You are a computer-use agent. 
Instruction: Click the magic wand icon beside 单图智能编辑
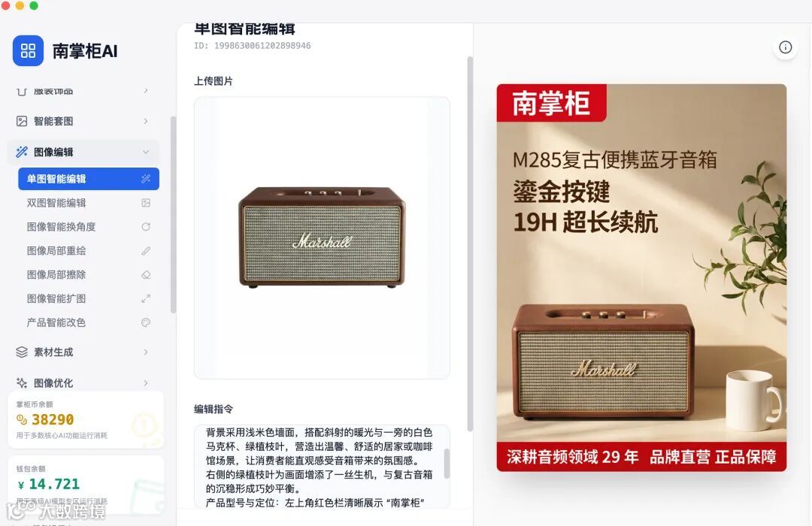click(146, 179)
